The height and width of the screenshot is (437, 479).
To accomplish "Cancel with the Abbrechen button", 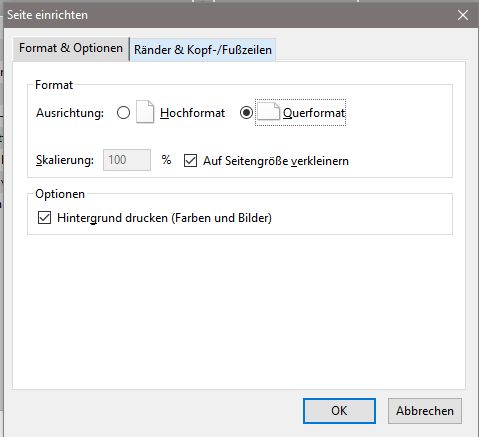I will pos(425,411).
